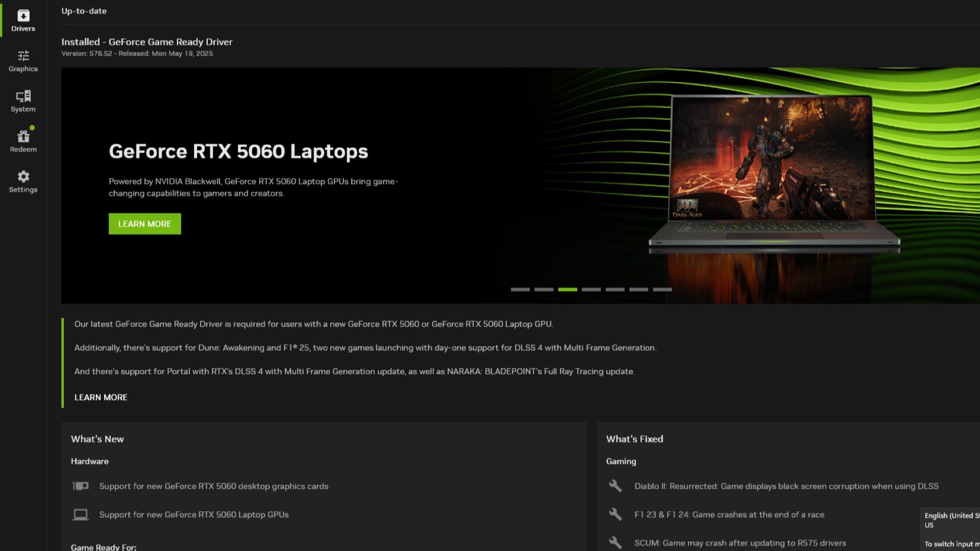This screenshot has height=551, width=980.
Task: Click 'Diablo II: Resurrected' black screen fix text
Action: pos(787,486)
